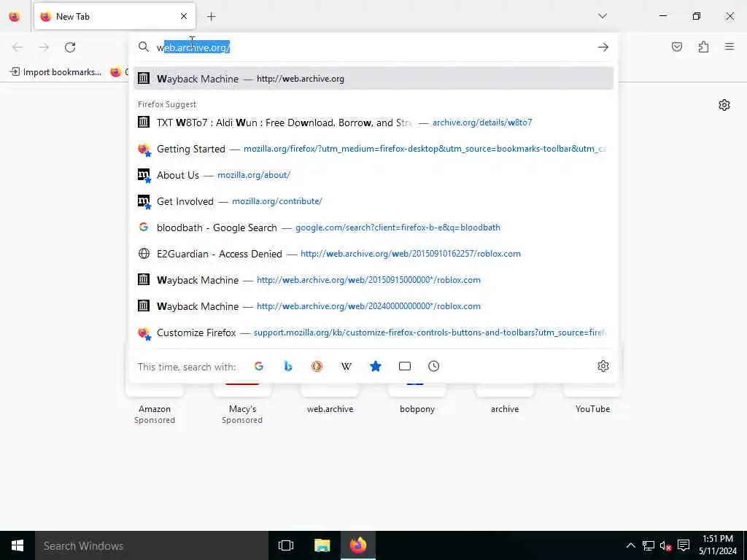Open E2Guardian Access Denied history entry
This screenshot has width=747, height=560.
373,254
